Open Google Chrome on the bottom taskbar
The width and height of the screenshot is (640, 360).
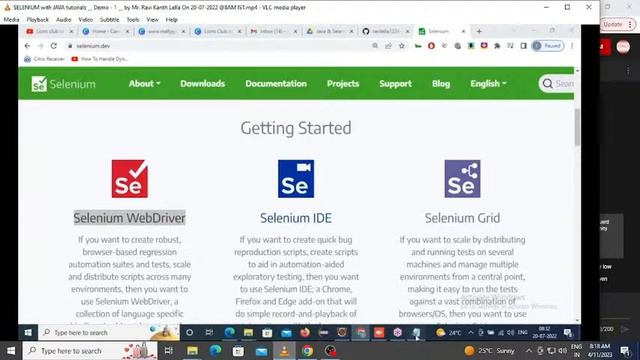click(x=308, y=351)
